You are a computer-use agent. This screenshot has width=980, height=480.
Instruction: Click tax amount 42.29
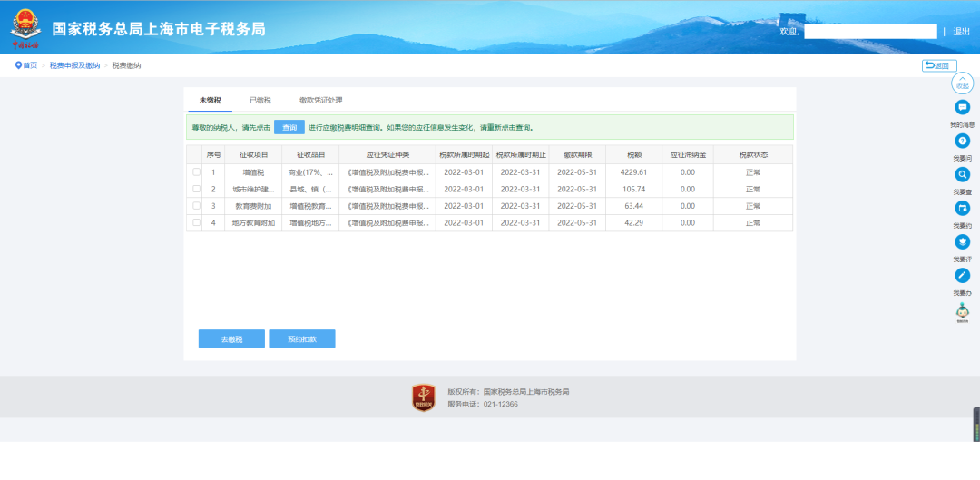(x=633, y=222)
